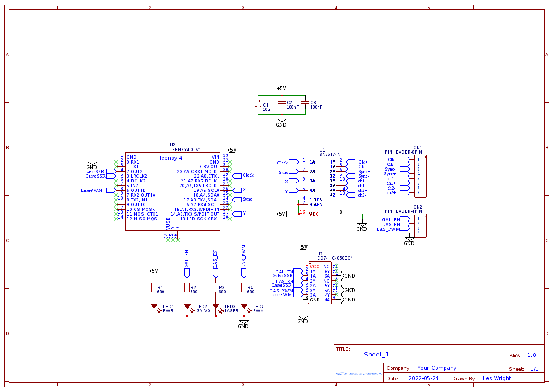Click the REV value 1.0
The image size is (554, 392).
531,355
